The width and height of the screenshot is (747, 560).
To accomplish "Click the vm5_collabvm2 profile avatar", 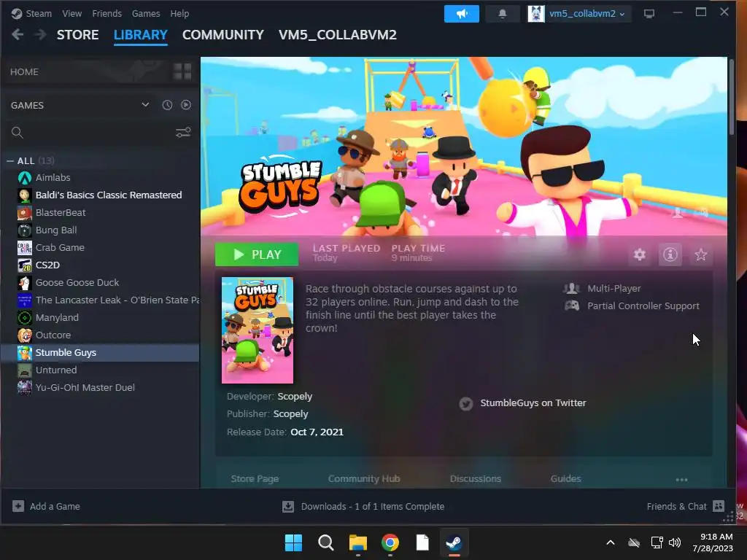I will tap(536, 14).
